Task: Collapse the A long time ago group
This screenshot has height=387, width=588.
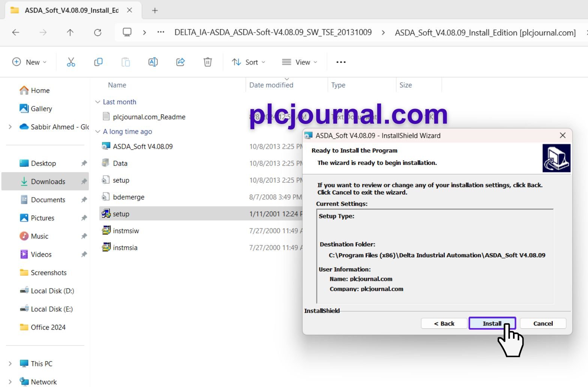Action: pyautogui.click(x=98, y=131)
